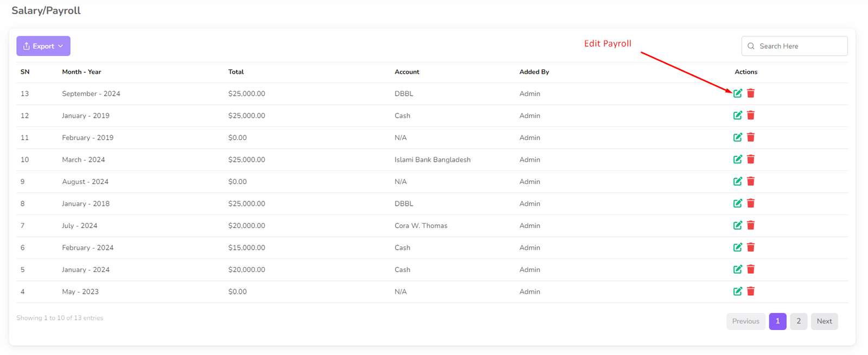Screen dimensions: 868x355
Task: Delete the September - 2024 payroll entry
Action: pyautogui.click(x=751, y=93)
